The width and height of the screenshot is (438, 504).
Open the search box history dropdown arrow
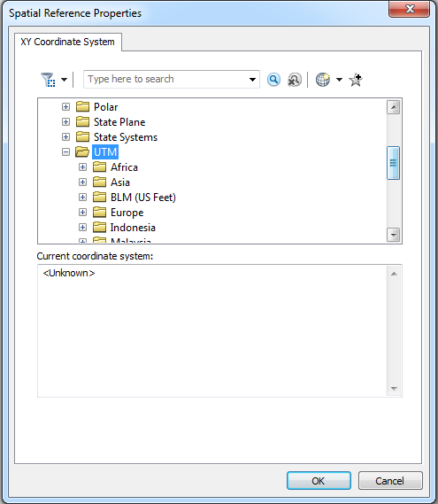253,80
